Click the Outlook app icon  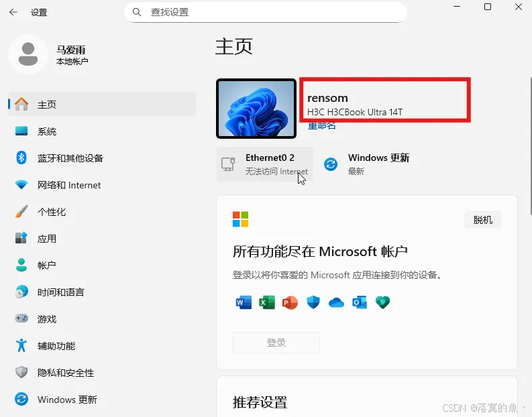click(x=360, y=302)
